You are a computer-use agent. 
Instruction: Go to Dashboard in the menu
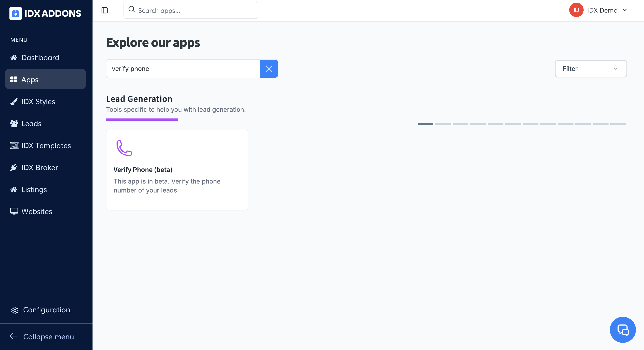click(40, 58)
